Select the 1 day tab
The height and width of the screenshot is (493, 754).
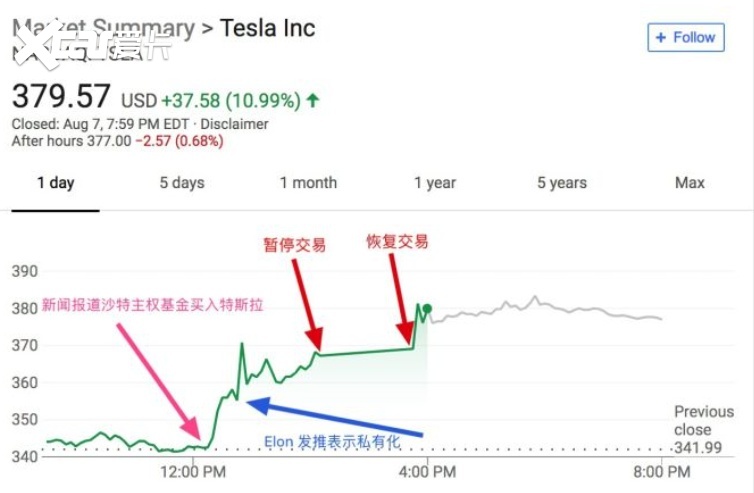[55, 183]
